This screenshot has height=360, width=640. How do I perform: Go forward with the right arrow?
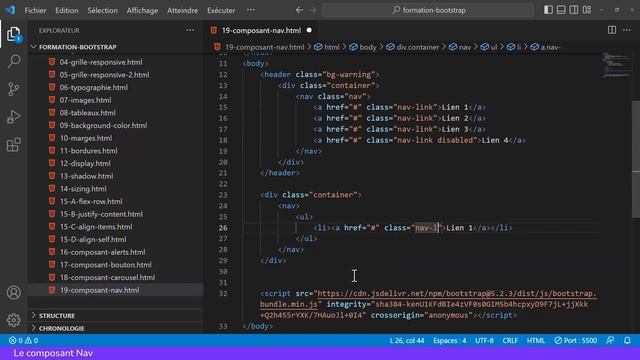(312, 10)
